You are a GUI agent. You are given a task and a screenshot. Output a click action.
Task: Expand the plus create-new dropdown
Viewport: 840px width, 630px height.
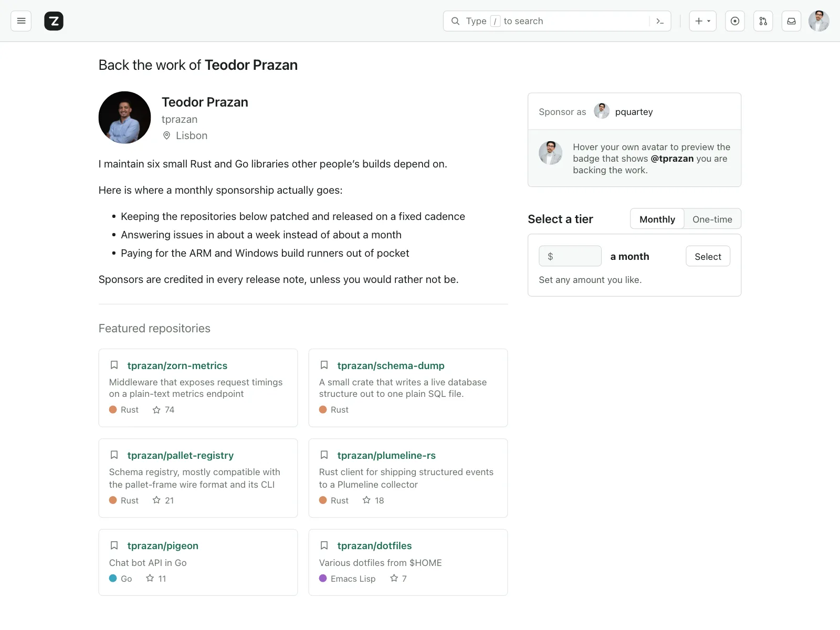pos(702,21)
